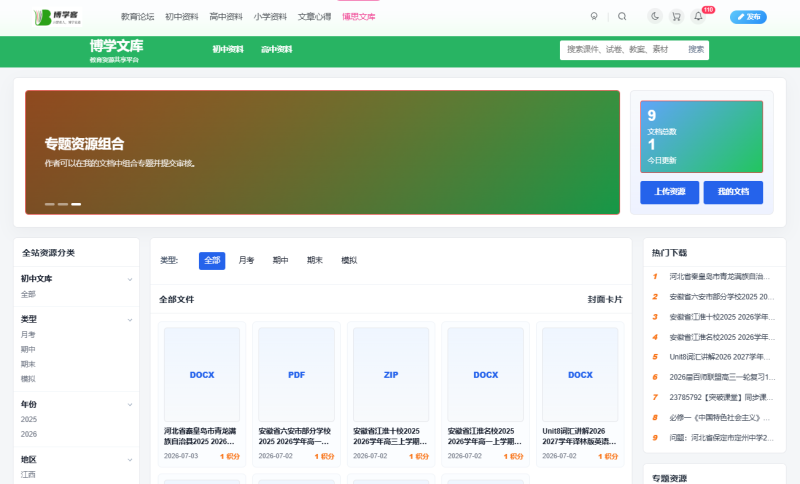Collapse the 年份 sidebar chevron
This screenshot has height=484, width=800.
point(130,404)
